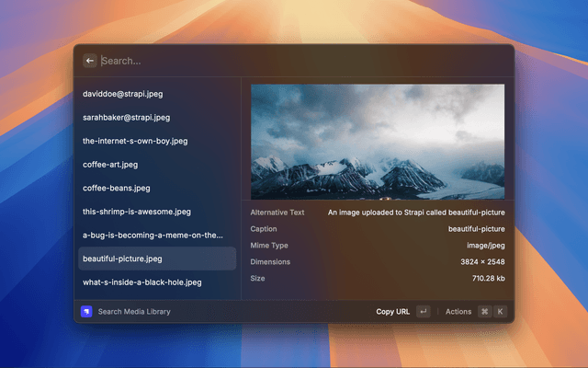The image size is (588, 368).
Task: Click the mountain preview image
Action: [378, 142]
